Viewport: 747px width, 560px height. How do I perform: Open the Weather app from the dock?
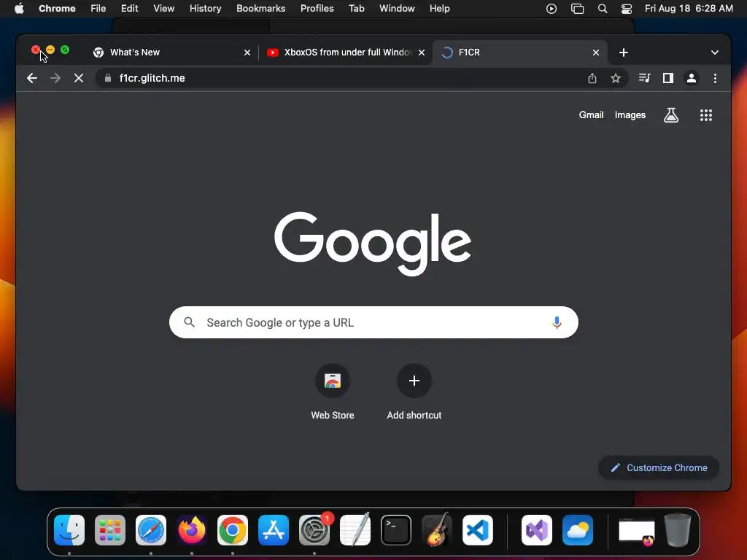point(578,530)
